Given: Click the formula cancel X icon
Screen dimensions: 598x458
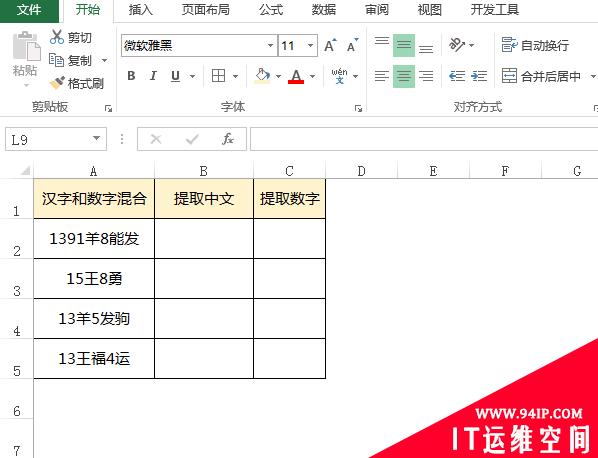Looking at the screenshot, I should coord(156,139).
